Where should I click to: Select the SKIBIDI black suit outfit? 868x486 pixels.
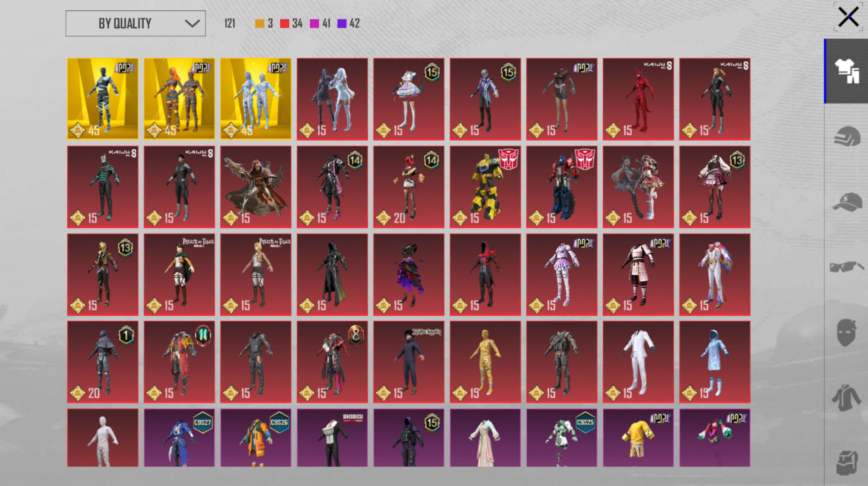[x=332, y=438]
